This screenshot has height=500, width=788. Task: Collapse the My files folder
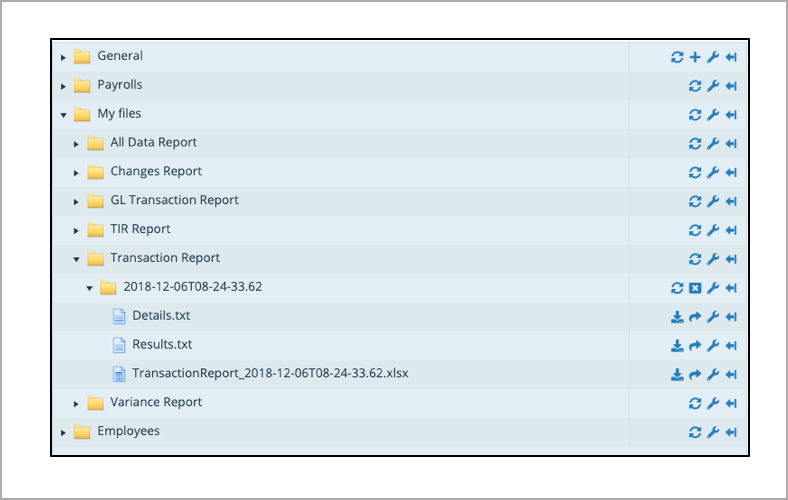click(x=63, y=115)
